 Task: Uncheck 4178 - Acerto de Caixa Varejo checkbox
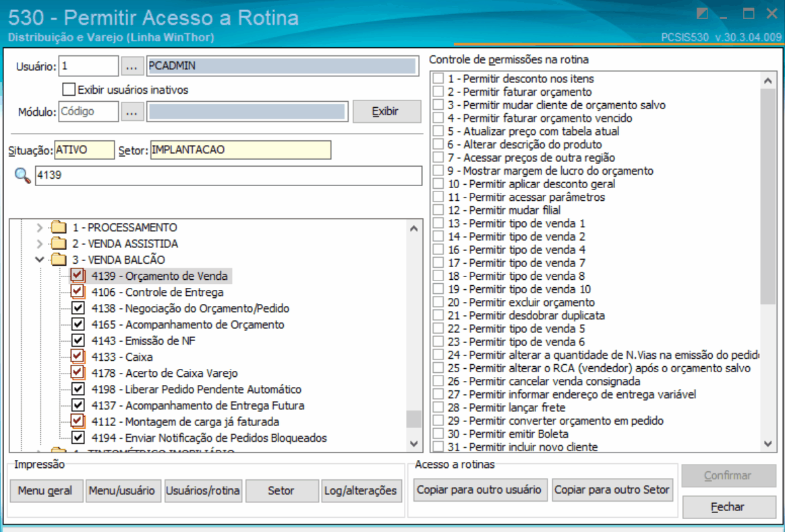point(78,373)
